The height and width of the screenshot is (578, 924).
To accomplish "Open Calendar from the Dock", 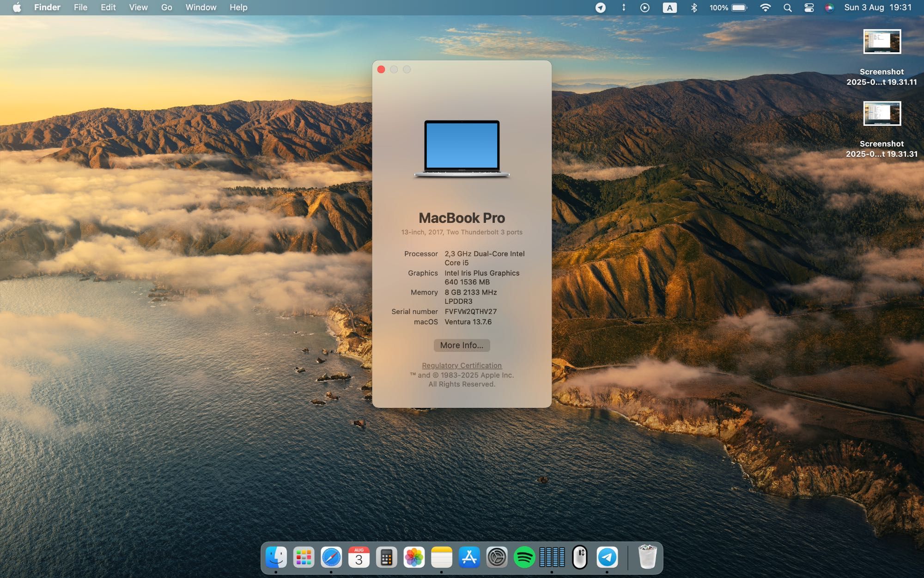I will (359, 557).
